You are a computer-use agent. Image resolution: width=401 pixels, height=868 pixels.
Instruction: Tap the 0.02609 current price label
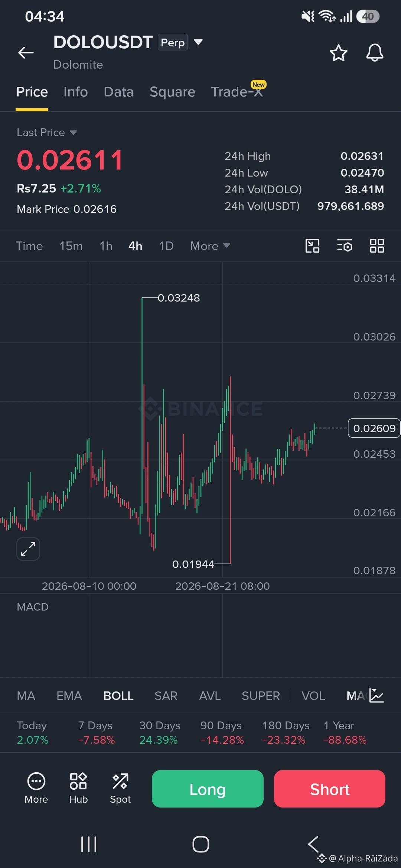(x=374, y=428)
